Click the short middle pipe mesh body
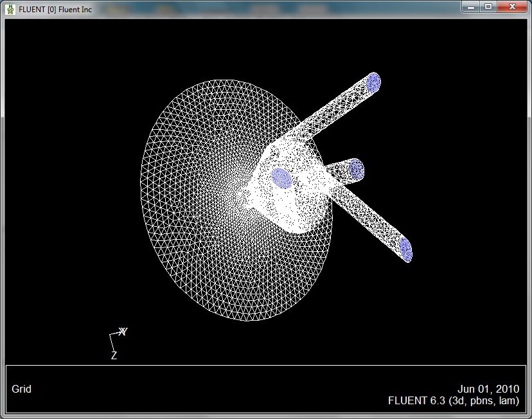 (x=337, y=172)
